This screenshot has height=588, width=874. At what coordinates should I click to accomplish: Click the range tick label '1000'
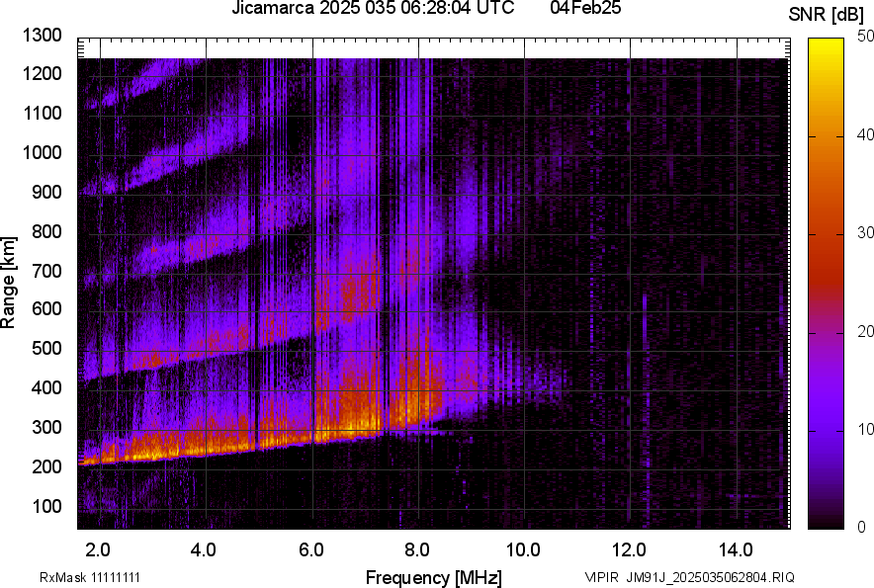pos(42,152)
